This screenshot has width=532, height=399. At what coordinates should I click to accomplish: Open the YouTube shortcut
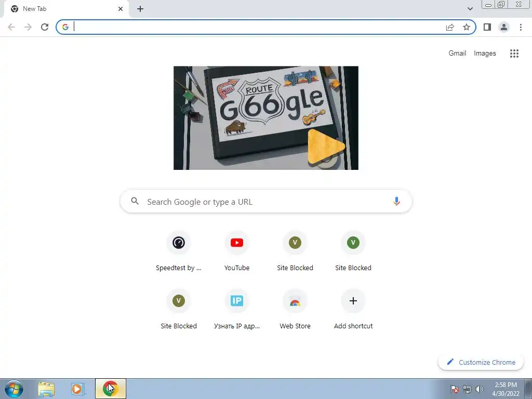tap(237, 252)
